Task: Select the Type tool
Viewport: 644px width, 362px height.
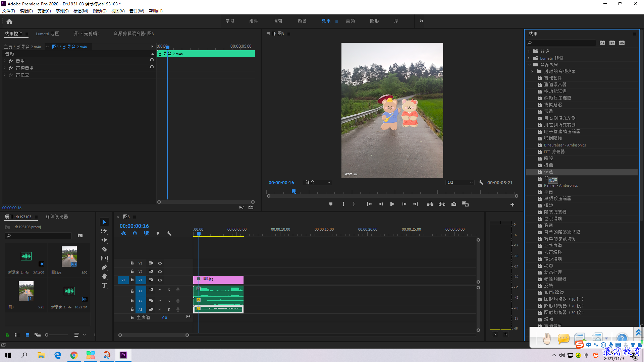Action: click(104, 285)
